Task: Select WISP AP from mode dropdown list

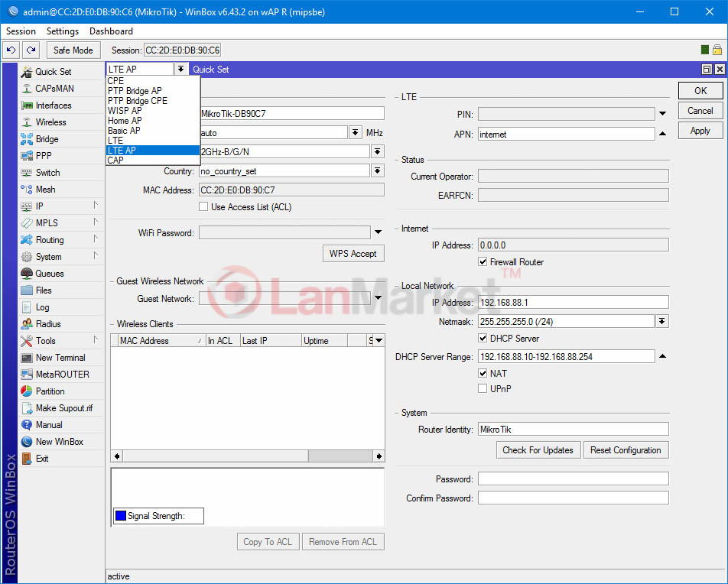Action: click(x=125, y=111)
